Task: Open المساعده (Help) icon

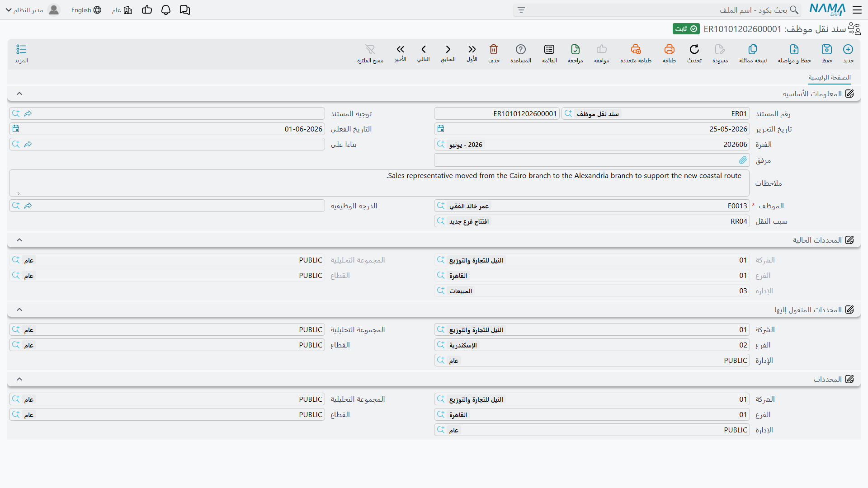Action: (x=521, y=49)
